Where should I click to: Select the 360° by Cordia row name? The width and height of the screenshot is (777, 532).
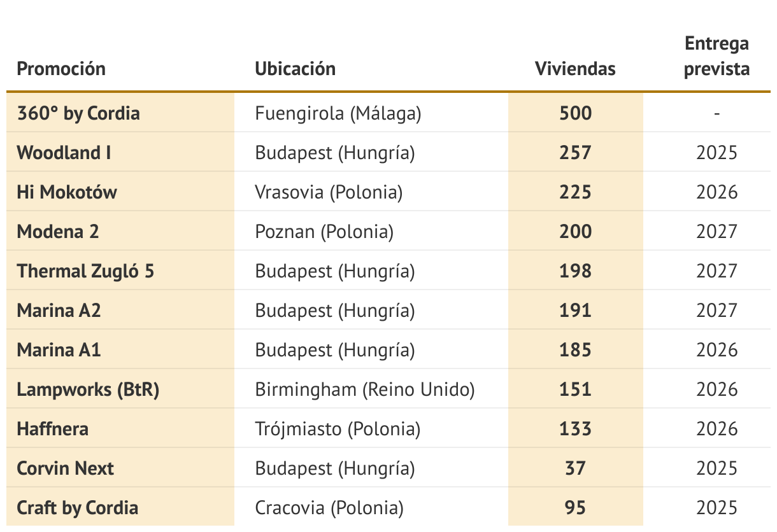click(x=78, y=113)
